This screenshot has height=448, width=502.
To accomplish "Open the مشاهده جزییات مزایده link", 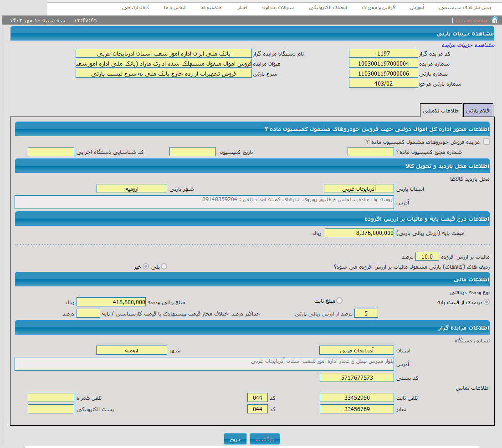I will click(468, 45).
